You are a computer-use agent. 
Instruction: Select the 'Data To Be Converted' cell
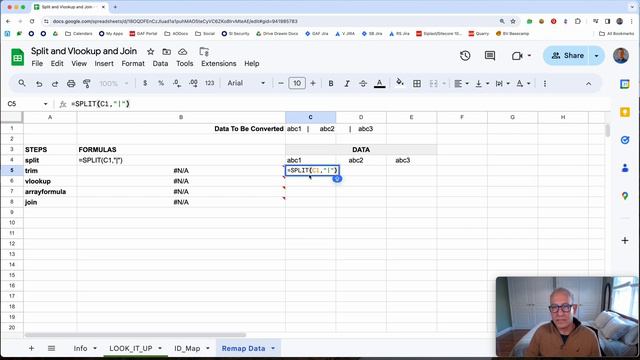tap(181, 129)
